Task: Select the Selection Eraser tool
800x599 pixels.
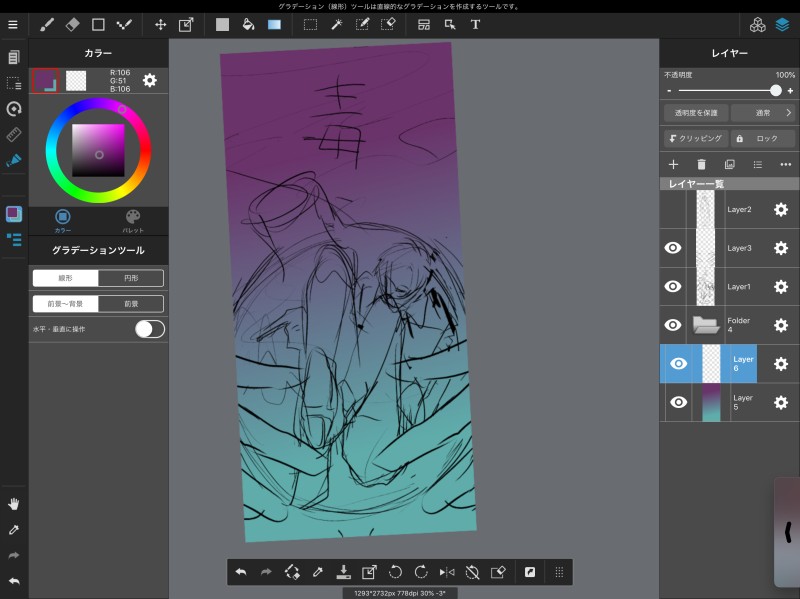Action: [388, 24]
